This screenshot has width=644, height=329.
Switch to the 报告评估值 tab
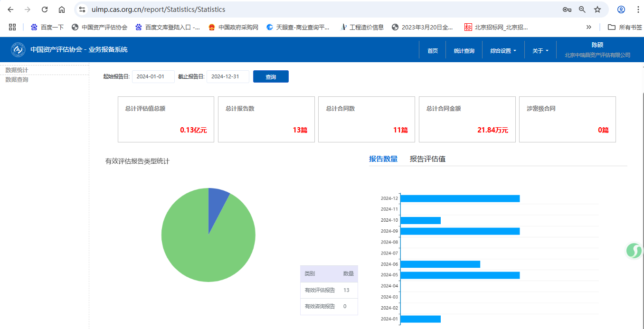point(427,159)
